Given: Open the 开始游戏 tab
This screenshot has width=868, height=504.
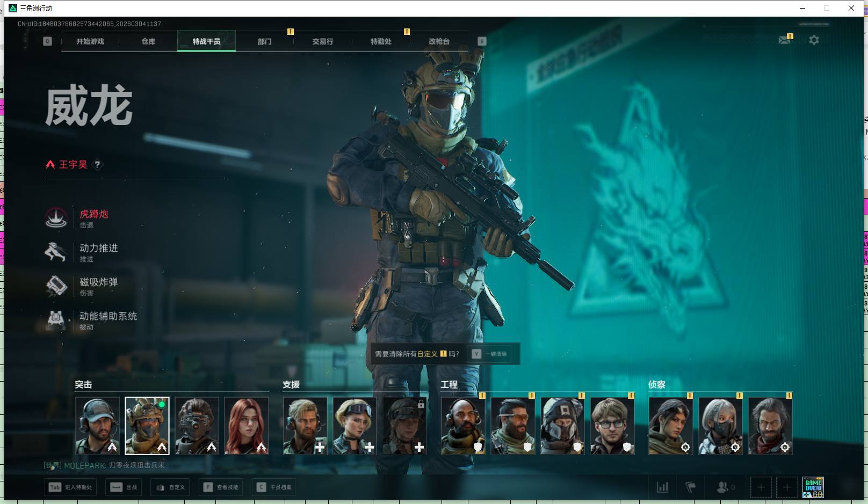Looking at the screenshot, I should (90, 41).
